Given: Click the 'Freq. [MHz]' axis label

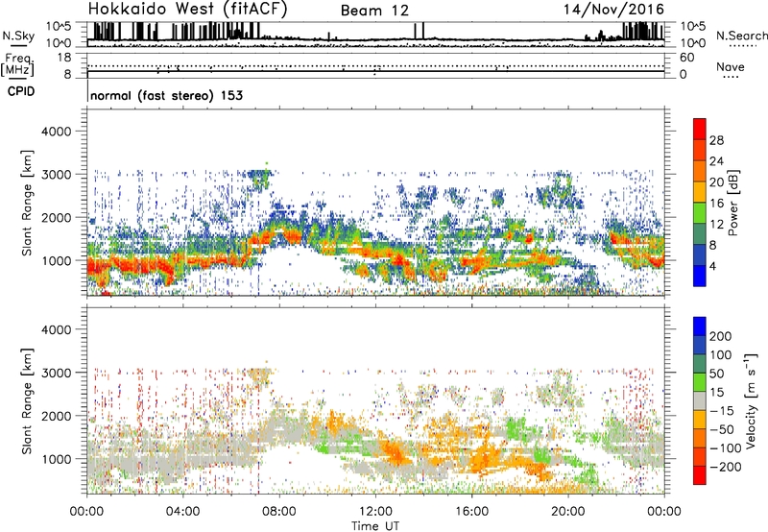Looking at the screenshot, I should [18, 64].
